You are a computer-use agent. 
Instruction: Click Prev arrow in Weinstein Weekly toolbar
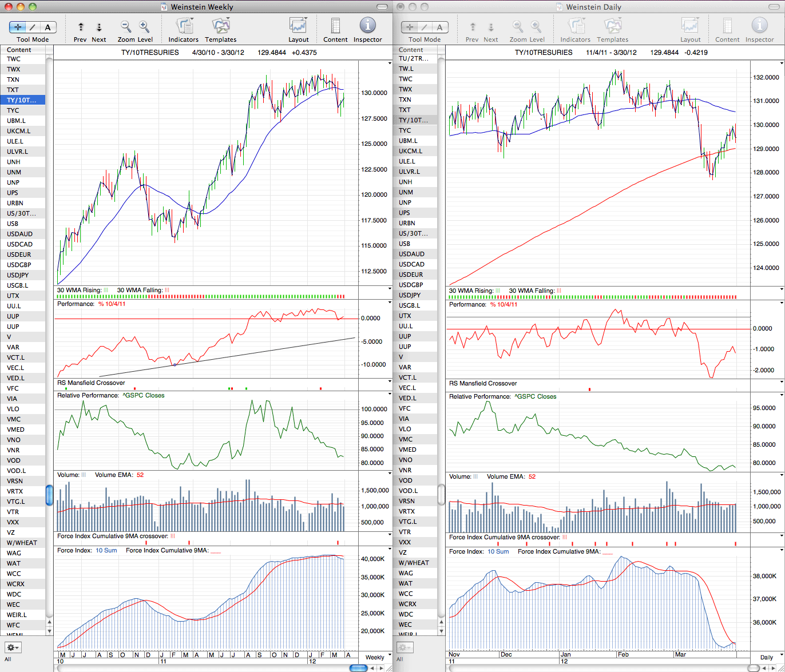(x=81, y=27)
